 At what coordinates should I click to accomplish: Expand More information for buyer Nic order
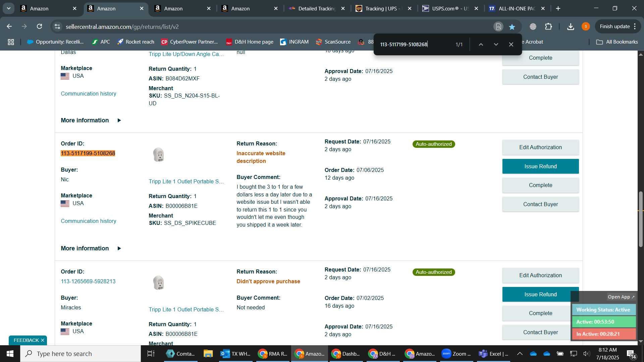tap(91, 248)
